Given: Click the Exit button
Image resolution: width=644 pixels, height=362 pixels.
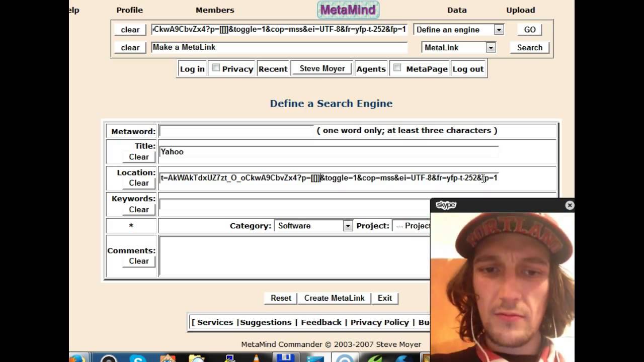Looking at the screenshot, I should coord(385,298).
